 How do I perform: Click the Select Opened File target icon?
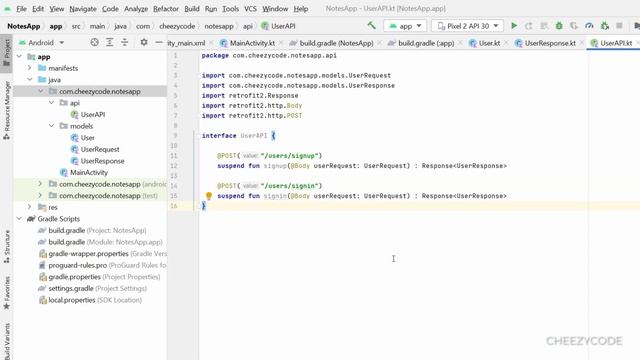point(94,42)
